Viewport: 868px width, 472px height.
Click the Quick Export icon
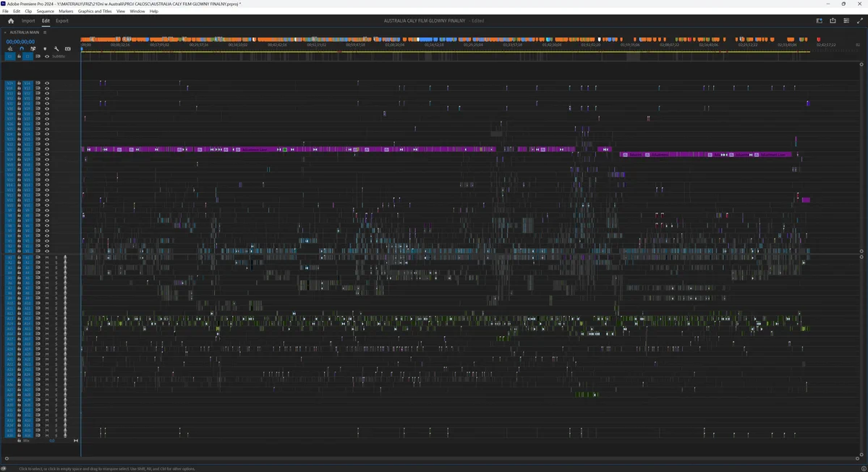[x=833, y=21]
